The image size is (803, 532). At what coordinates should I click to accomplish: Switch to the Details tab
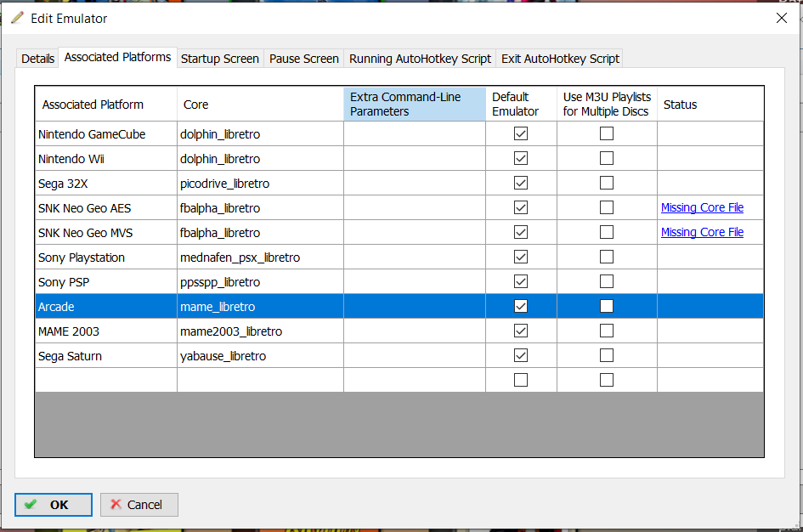(x=38, y=59)
